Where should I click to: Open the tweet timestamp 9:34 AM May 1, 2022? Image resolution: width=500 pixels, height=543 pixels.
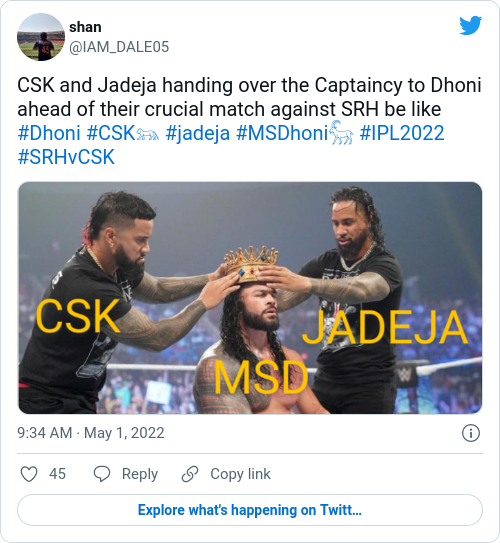(91, 433)
